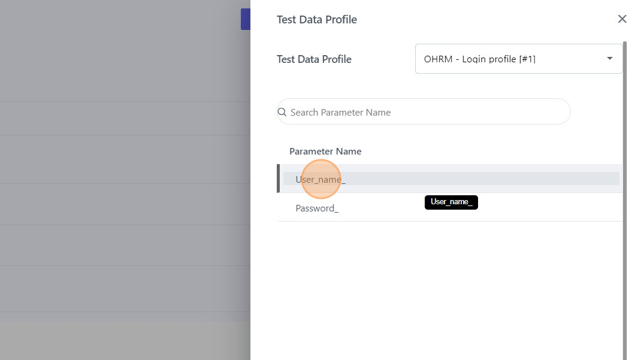This screenshot has height=360, width=644.
Task: Click the dark selection bar beside User_name_
Action: click(279, 179)
